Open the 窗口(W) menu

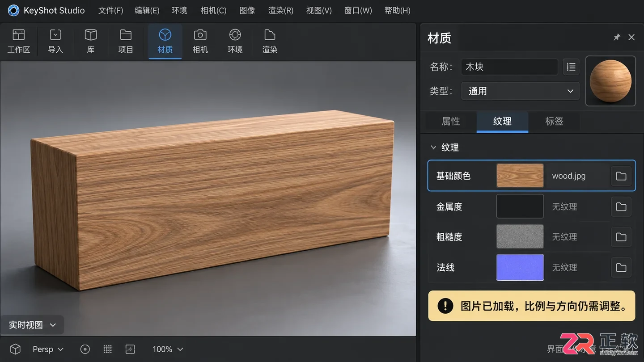pyautogui.click(x=358, y=10)
